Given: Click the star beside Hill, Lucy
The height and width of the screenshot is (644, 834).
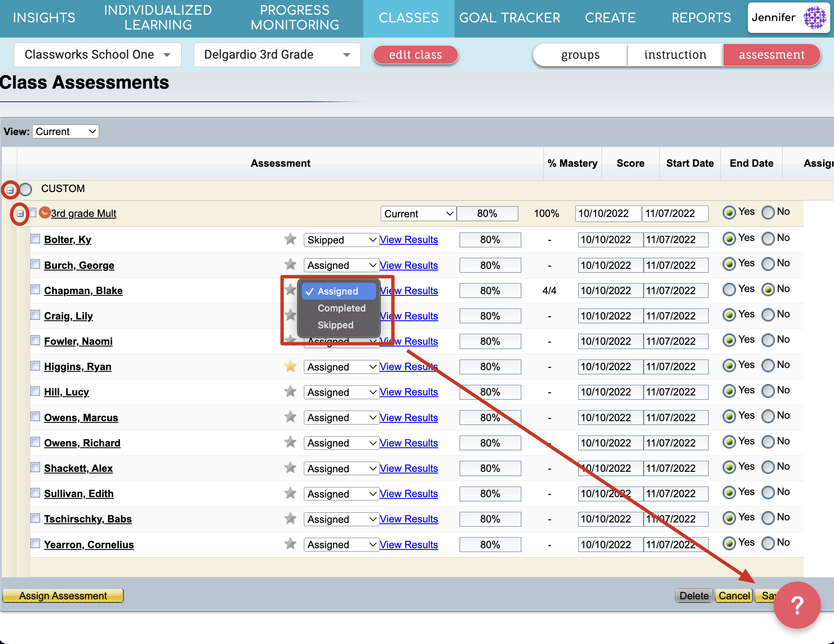Looking at the screenshot, I should click(x=290, y=392).
